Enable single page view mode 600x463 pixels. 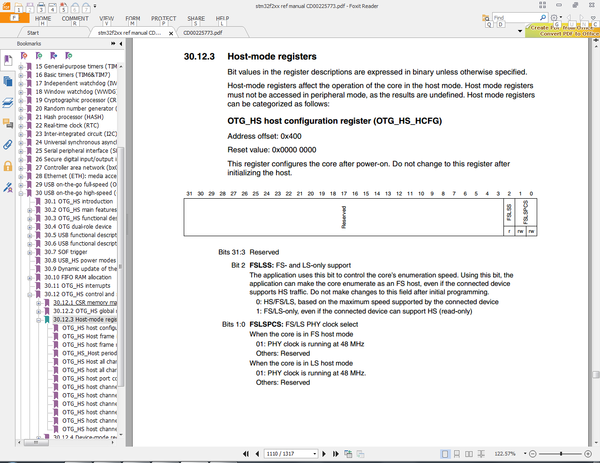click(x=445, y=454)
